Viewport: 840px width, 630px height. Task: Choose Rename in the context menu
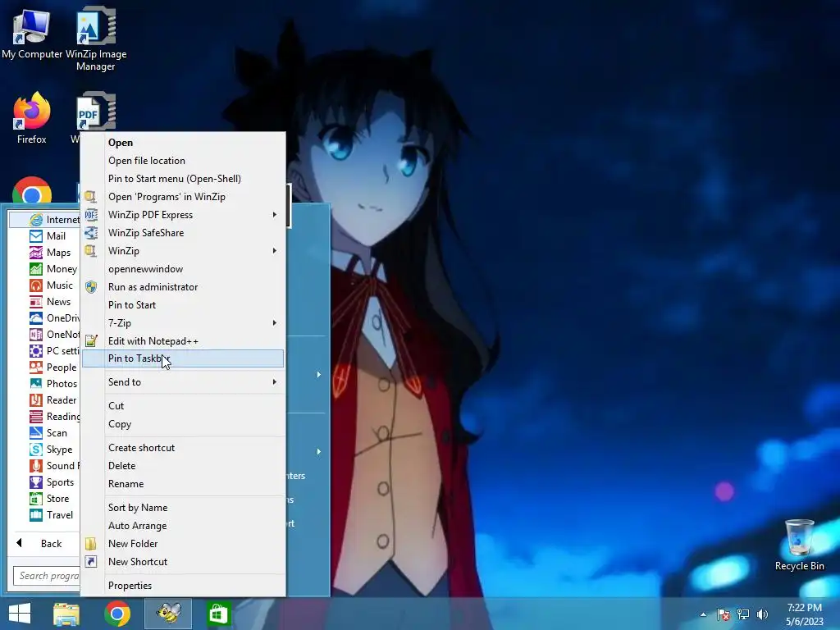(183, 484)
